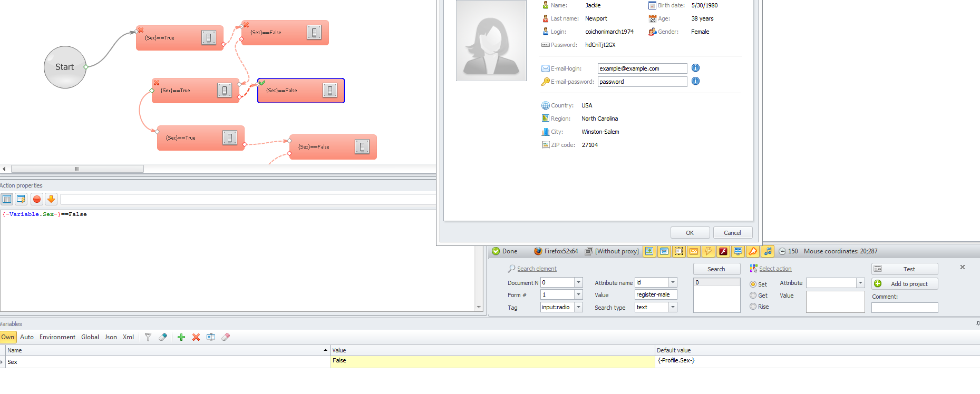Click the orange down-arrow icon in Action properties
Image resolution: width=980 pixels, height=394 pixels.
coord(51,199)
